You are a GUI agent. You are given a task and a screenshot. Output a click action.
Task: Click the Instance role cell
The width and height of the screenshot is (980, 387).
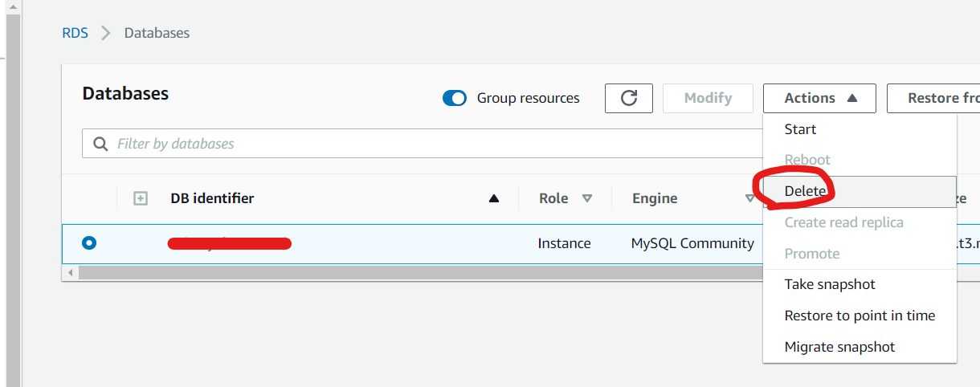click(564, 243)
